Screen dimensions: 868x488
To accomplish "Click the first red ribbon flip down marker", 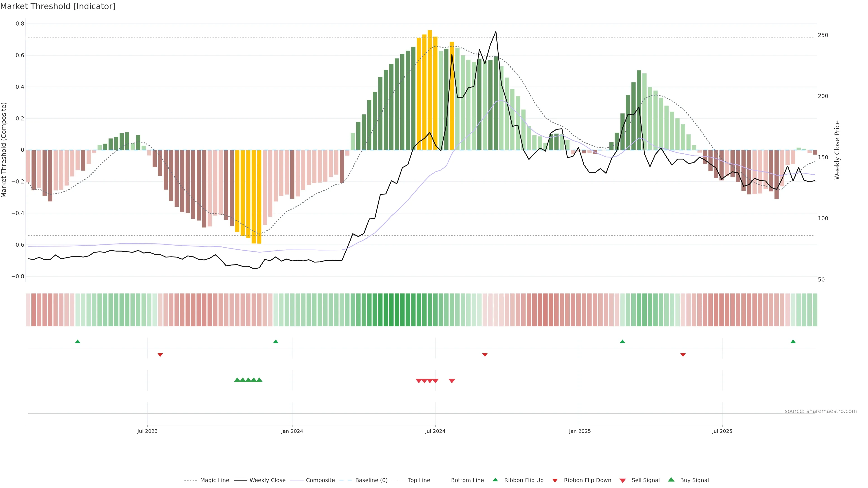I will point(160,355).
